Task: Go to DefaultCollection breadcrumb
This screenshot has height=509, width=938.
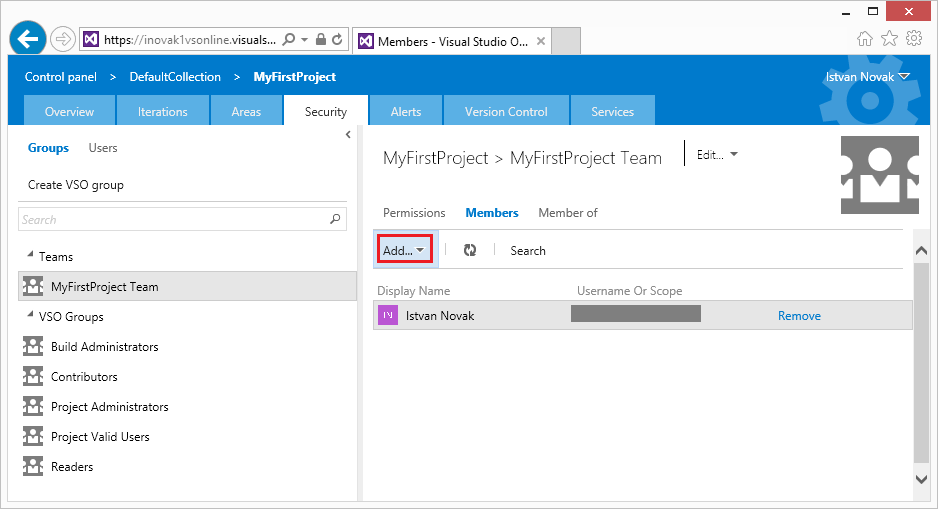Action: (x=175, y=77)
